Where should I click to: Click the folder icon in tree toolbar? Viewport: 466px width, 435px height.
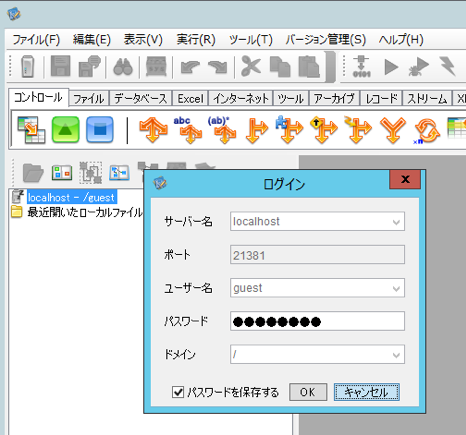(x=33, y=173)
